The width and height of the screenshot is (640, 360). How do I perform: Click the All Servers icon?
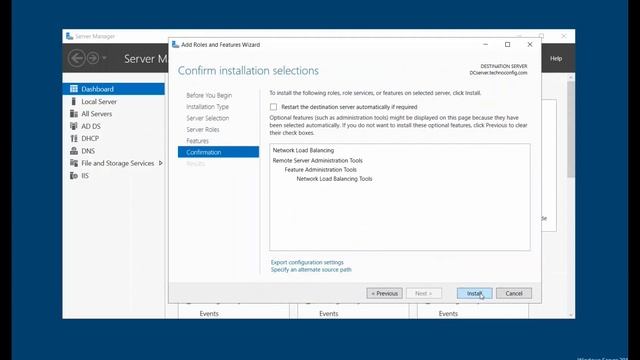coord(74,113)
